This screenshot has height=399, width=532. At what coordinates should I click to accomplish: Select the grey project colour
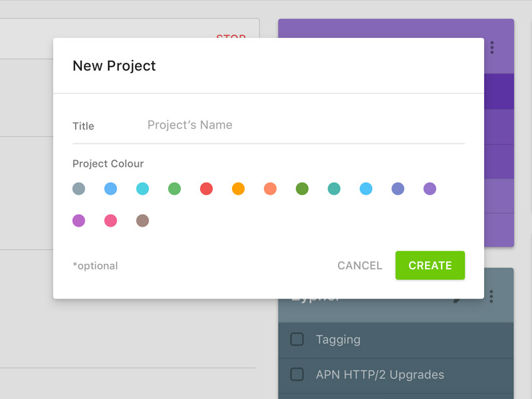pyautogui.click(x=79, y=189)
